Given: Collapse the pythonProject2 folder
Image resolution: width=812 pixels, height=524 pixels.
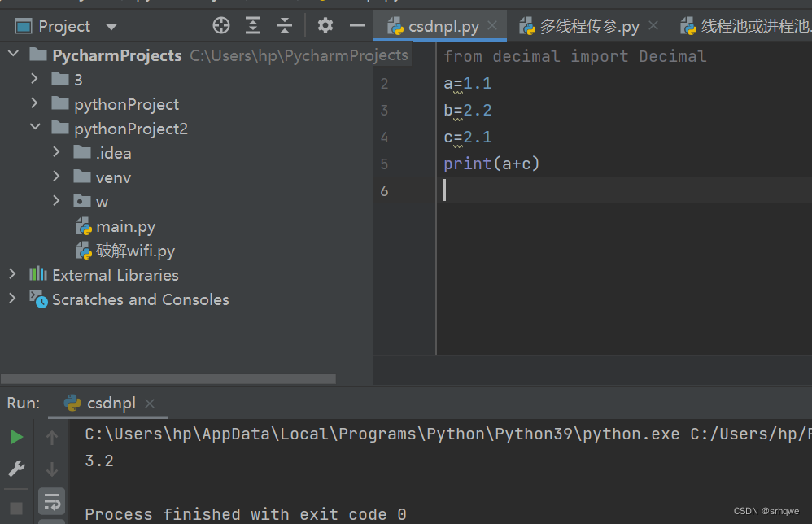Looking at the screenshot, I should pyautogui.click(x=34, y=128).
